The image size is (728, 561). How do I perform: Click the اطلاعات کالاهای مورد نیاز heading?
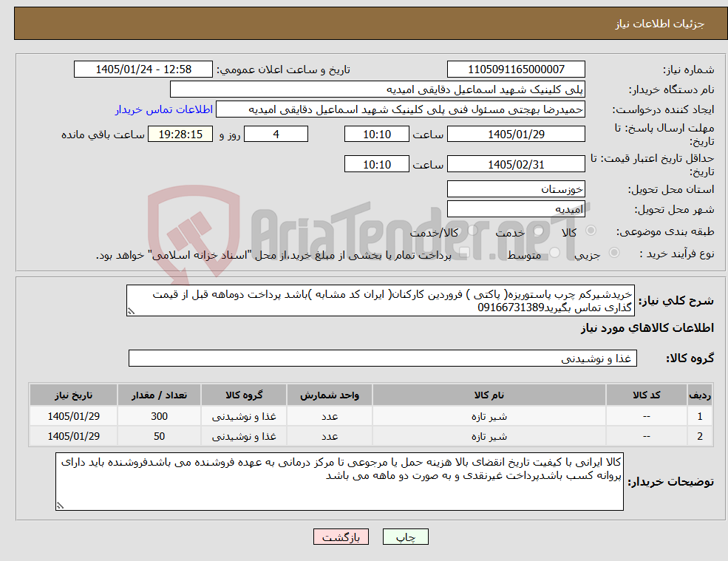(x=647, y=328)
